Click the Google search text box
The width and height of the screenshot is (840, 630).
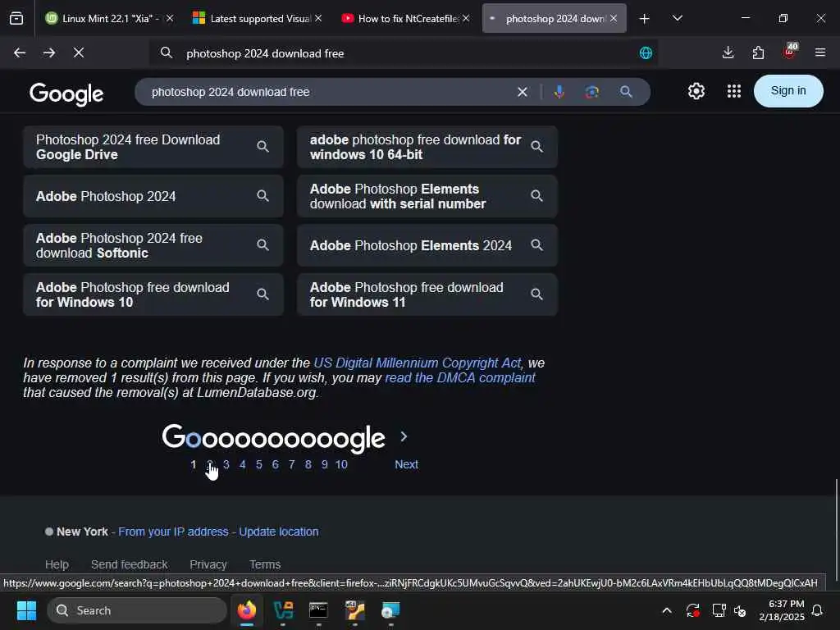coord(326,92)
